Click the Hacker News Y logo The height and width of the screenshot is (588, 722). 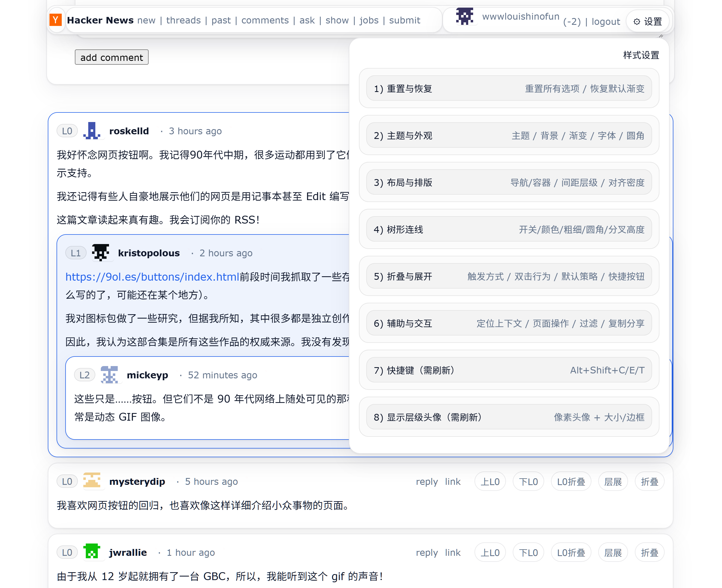point(55,20)
